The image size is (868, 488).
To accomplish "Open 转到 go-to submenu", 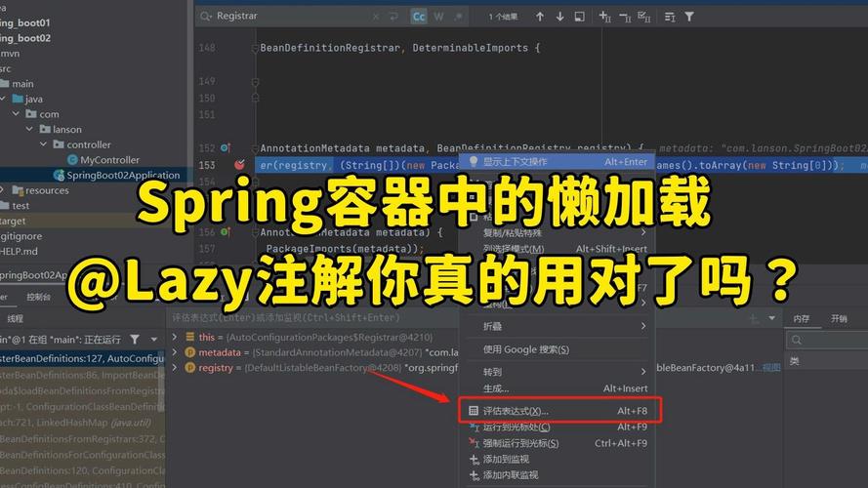I will [558, 372].
